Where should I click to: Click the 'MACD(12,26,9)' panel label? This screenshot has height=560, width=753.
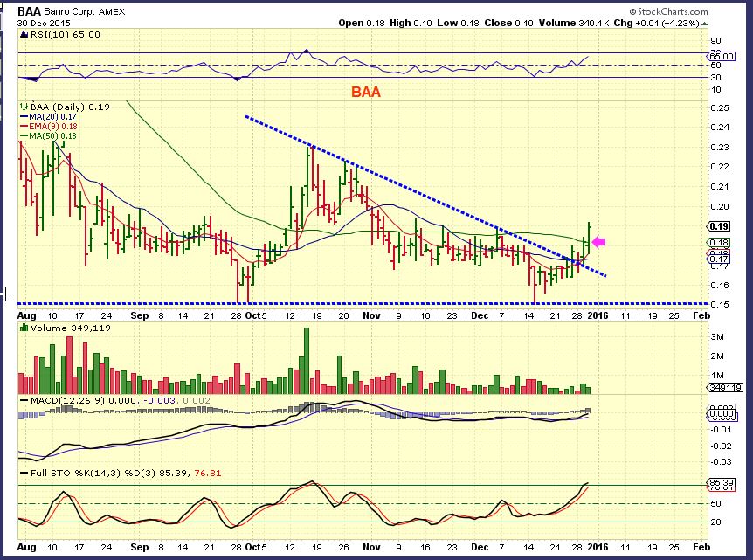[68, 400]
